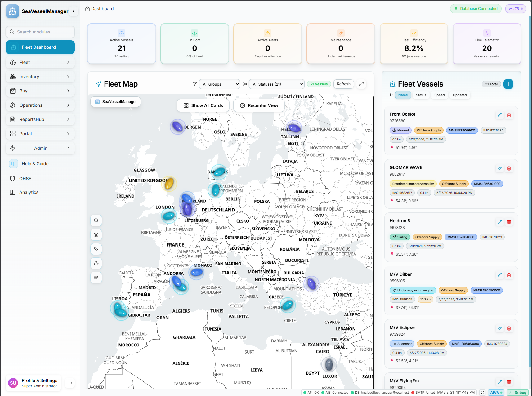
Task: Open the All Groups dropdown
Action: pos(219,84)
